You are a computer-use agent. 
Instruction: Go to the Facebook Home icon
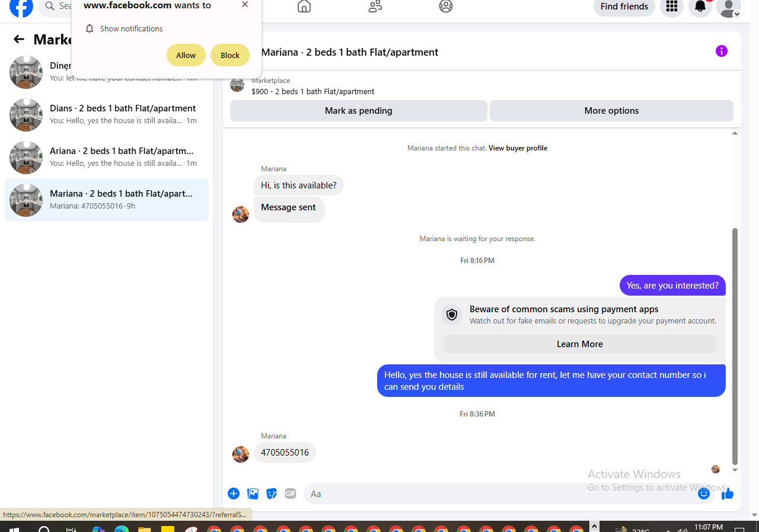[304, 7]
